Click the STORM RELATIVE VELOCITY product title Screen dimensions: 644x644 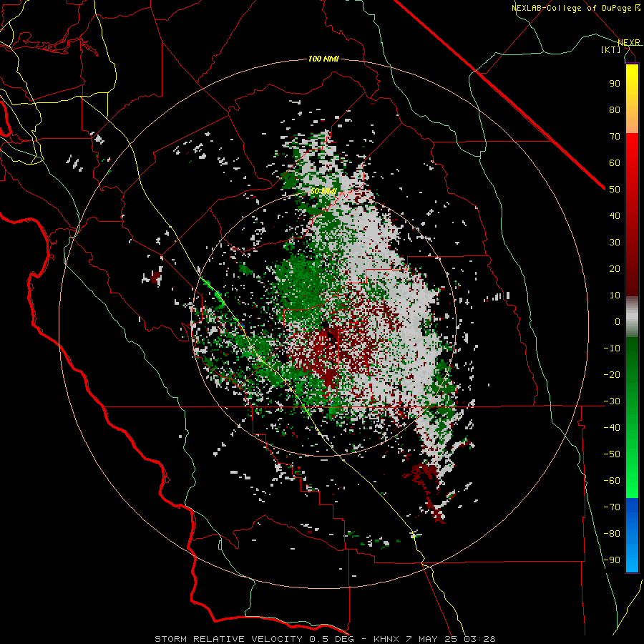pyautogui.click(x=228, y=639)
